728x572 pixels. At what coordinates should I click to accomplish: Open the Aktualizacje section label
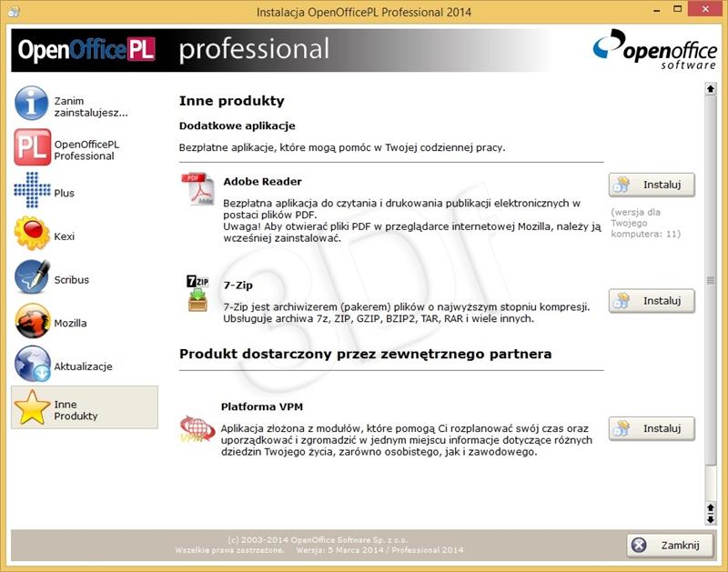83,366
